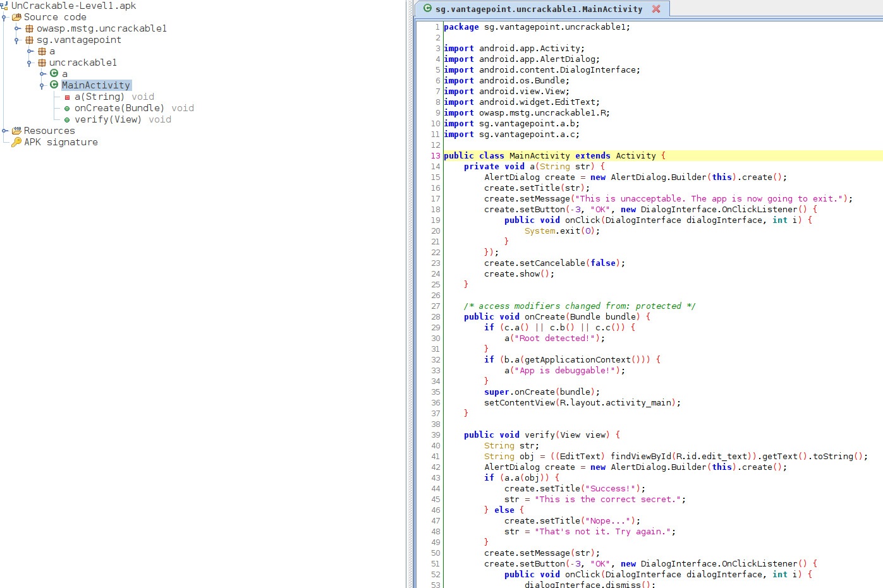Click the sg.vantagepoint package icon
This screenshot has height=588, width=883.
pyautogui.click(x=29, y=40)
